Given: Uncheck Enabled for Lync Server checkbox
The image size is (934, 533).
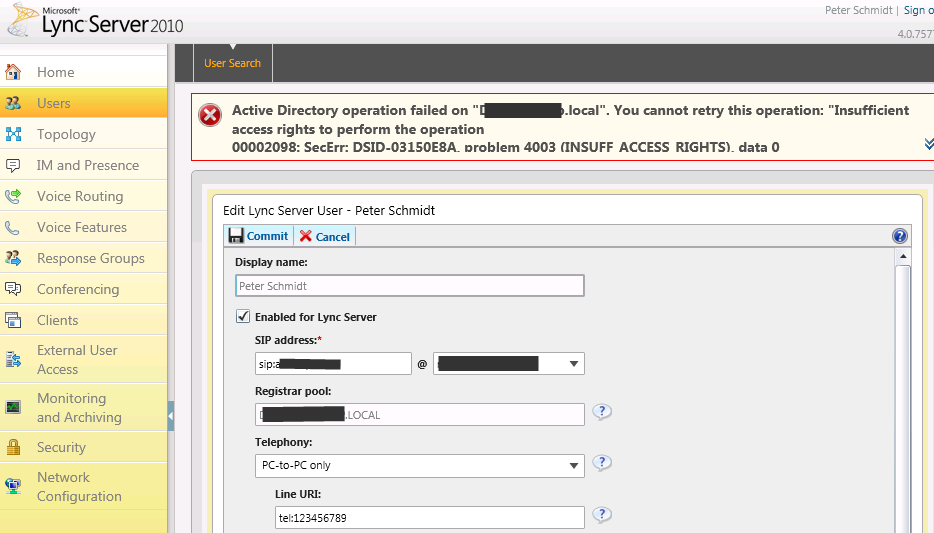Looking at the screenshot, I should [243, 316].
